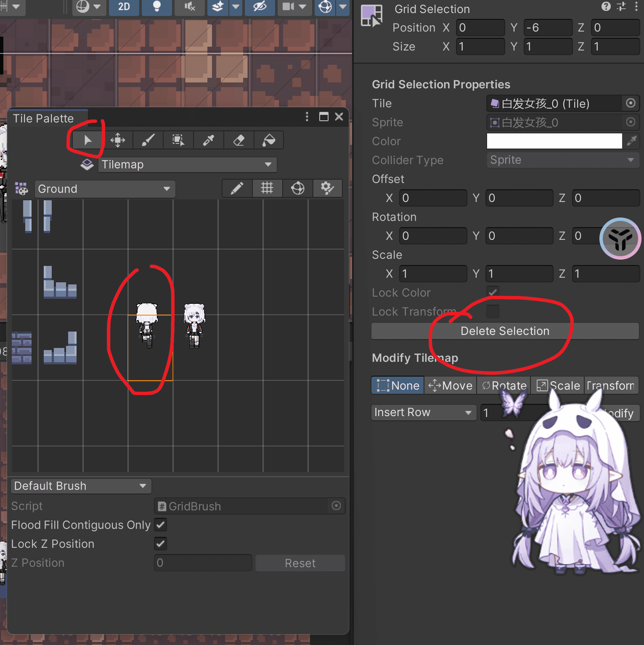The width and height of the screenshot is (644, 645).
Task: Select the Flood Fill bucket tool
Action: click(x=269, y=140)
